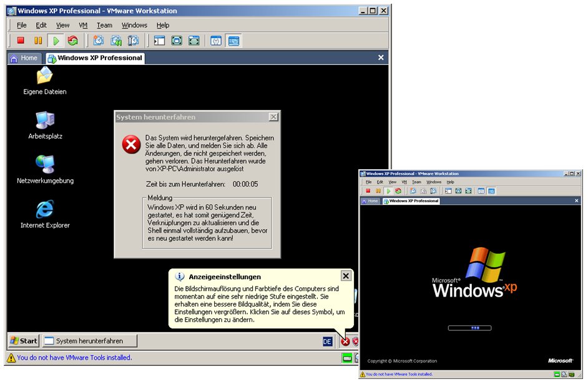Click console view icon in large window toolbar
The image size is (588, 384).
233,41
